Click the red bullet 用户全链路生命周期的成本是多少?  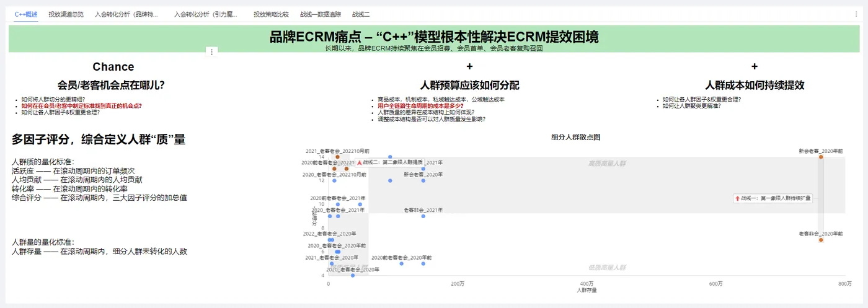click(420, 106)
